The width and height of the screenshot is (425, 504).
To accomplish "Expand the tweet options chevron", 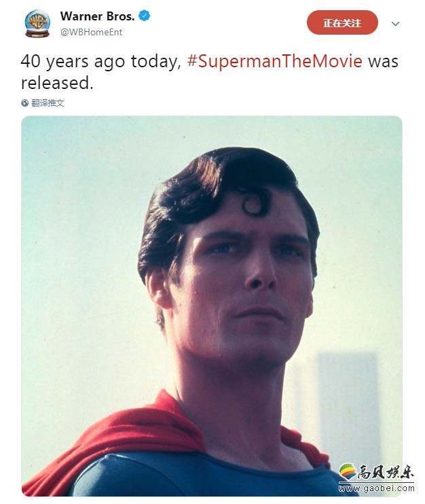I will pyautogui.click(x=395, y=24).
